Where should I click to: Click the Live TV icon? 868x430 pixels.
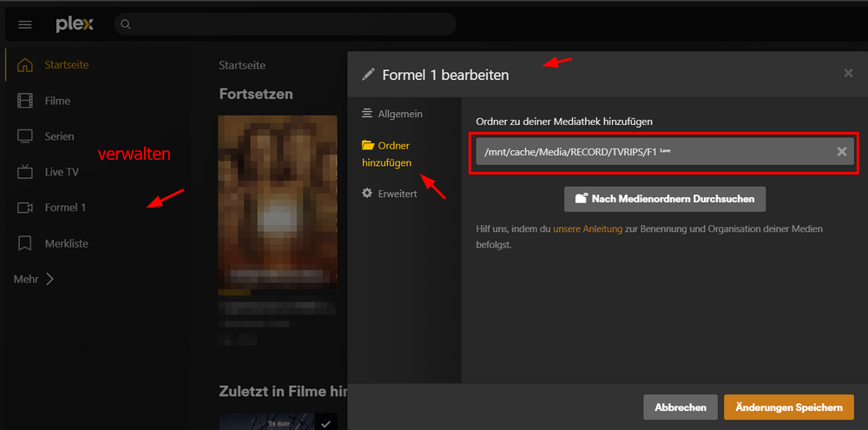point(25,172)
